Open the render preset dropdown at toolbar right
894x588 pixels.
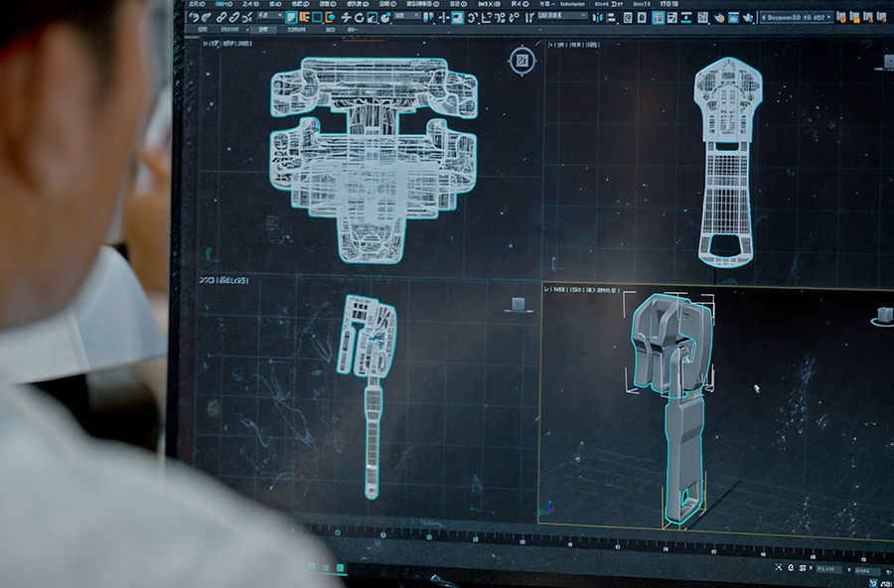(797, 17)
